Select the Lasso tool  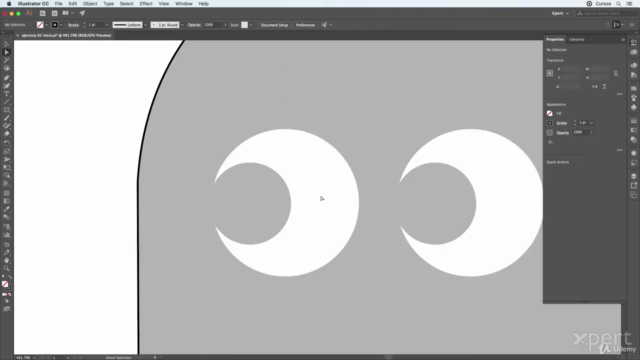tap(7, 68)
